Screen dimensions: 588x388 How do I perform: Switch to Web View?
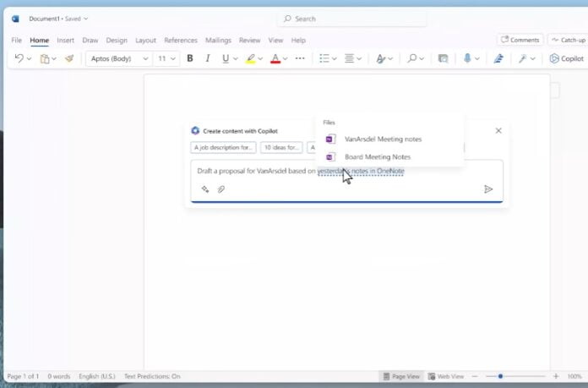click(446, 376)
